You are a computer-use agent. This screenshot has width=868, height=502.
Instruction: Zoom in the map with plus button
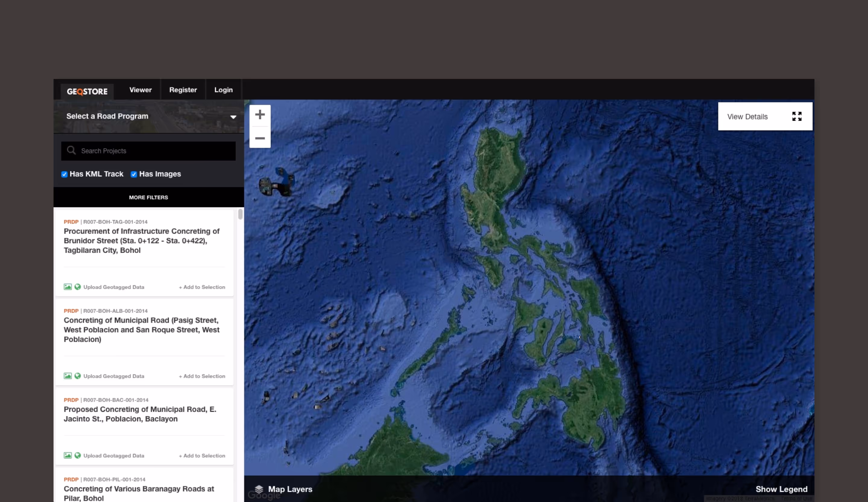tap(260, 115)
